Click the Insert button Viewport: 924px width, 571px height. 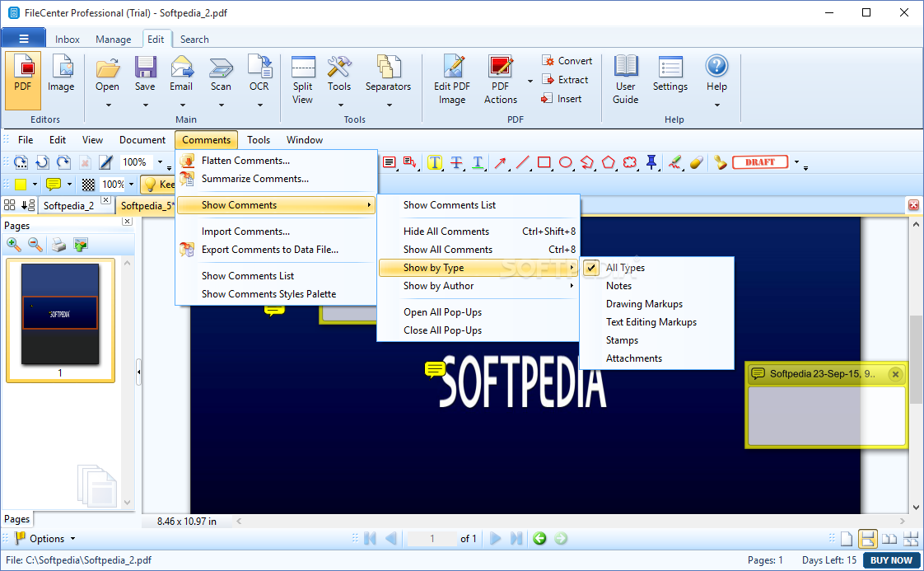[x=562, y=99]
